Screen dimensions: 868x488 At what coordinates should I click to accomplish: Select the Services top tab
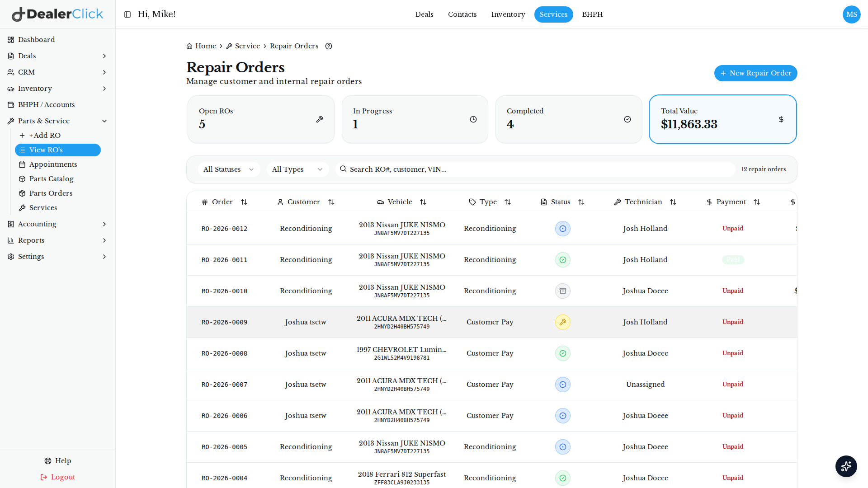(553, 14)
